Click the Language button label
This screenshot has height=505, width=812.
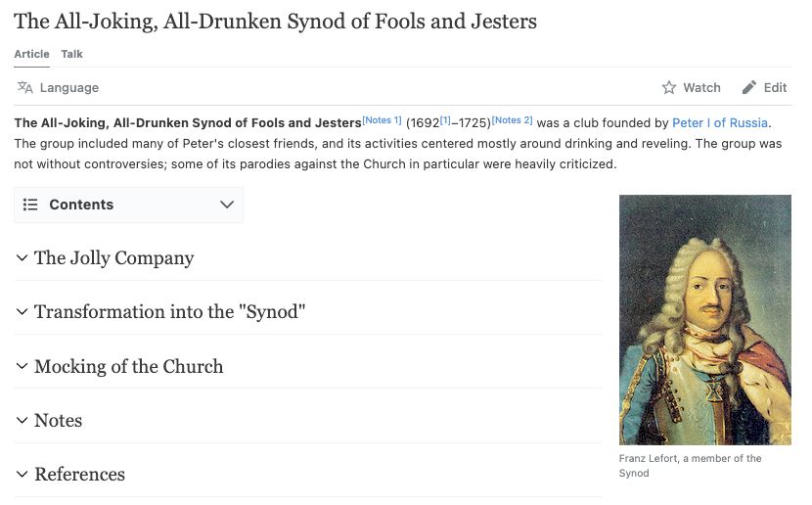click(69, 87)
